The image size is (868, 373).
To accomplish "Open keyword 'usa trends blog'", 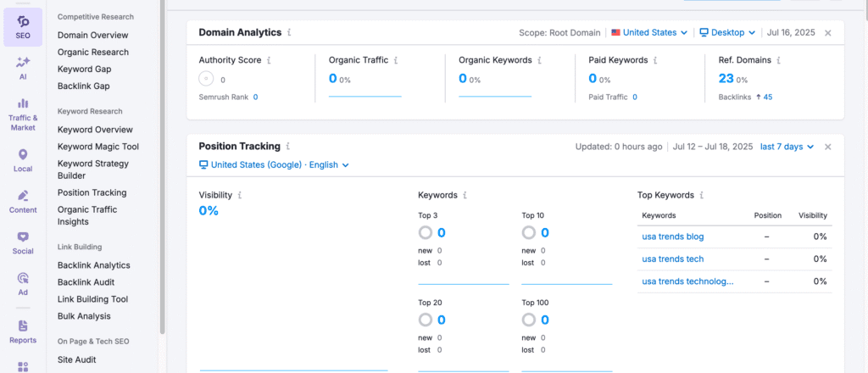I will (672, 237).
